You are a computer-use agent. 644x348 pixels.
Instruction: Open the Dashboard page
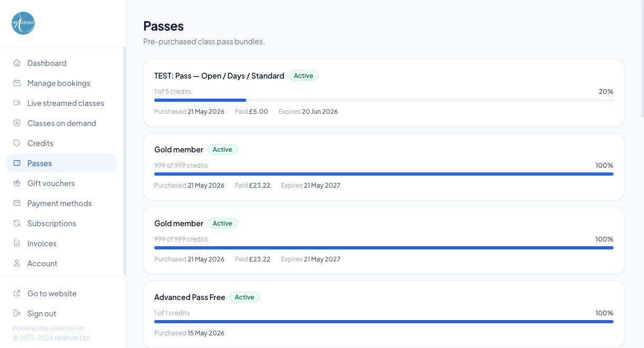62,63
